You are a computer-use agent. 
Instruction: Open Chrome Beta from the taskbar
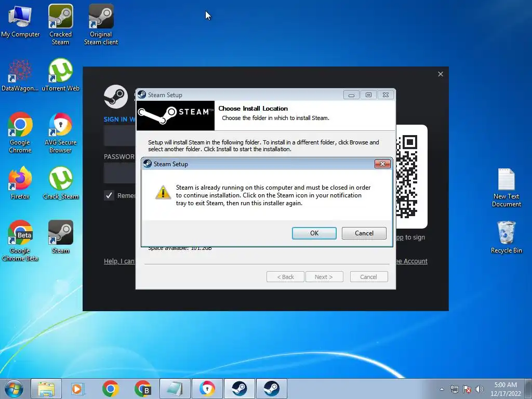[x=142, y=389]
